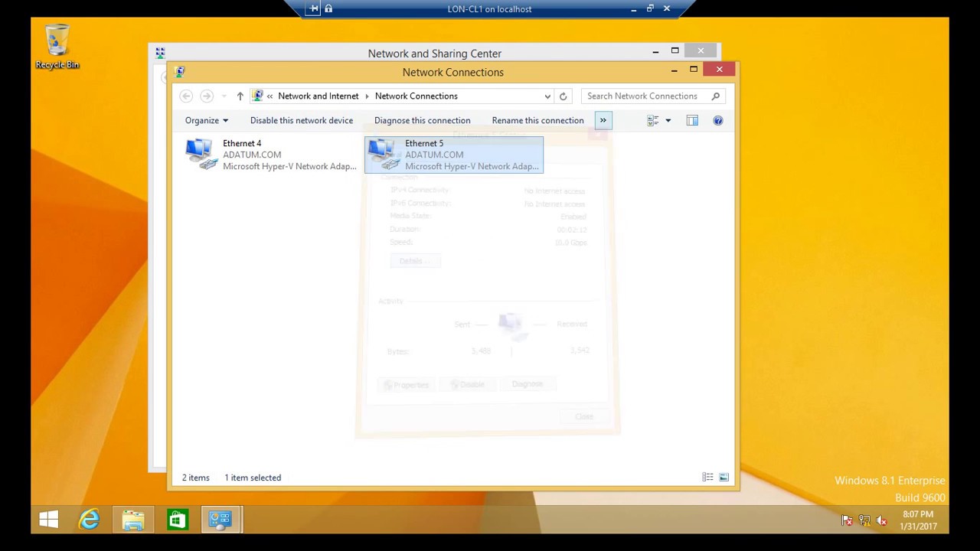980x551 pixels.
Task: Launch Internet Explorer from taskbar
Action: (x=90, y=520)
